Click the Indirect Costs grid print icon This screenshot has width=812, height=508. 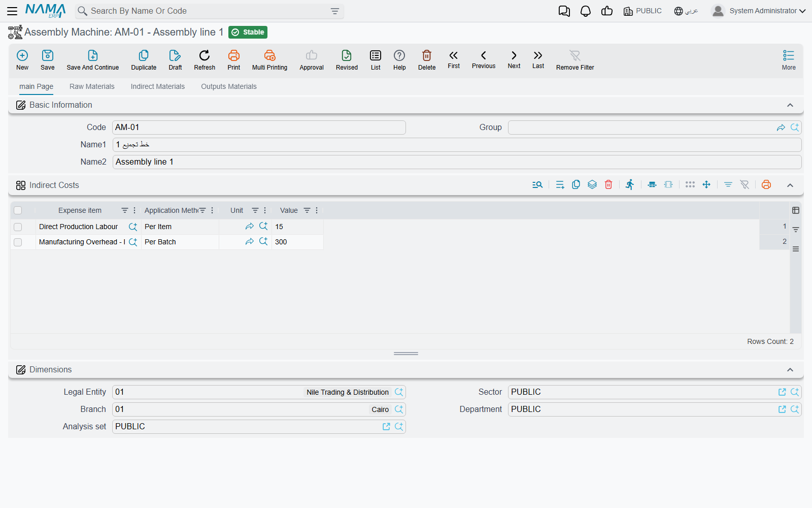pos(766,185)
